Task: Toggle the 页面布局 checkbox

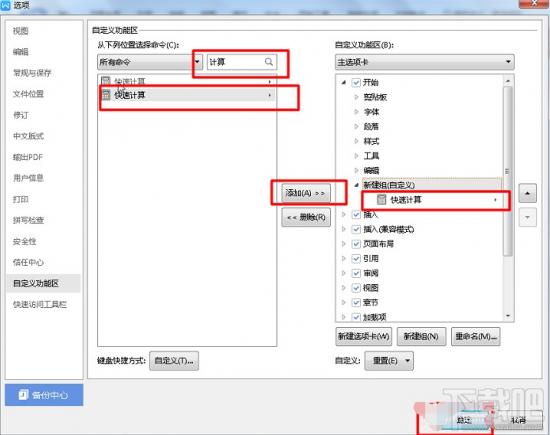Action: 356,244
